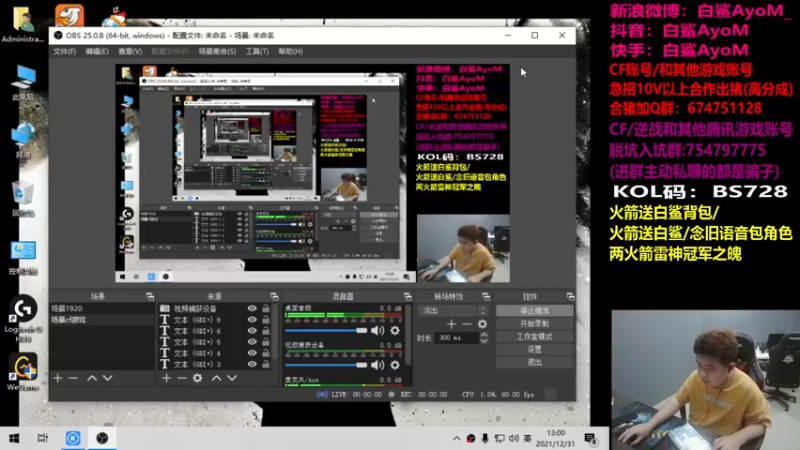The image size is (800, 450).
Task: Add a transition with the plus icon
Action: (x=451, y=324)
